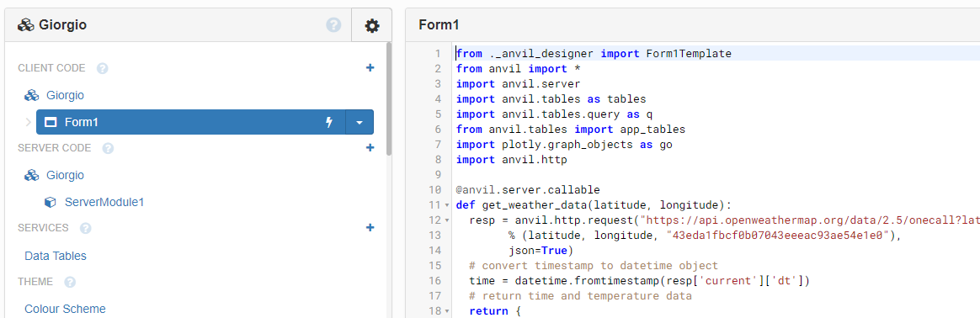Add new client code with plus icon
The height and width of the screenshot is (318, 980).
click(x=370, y=67)
